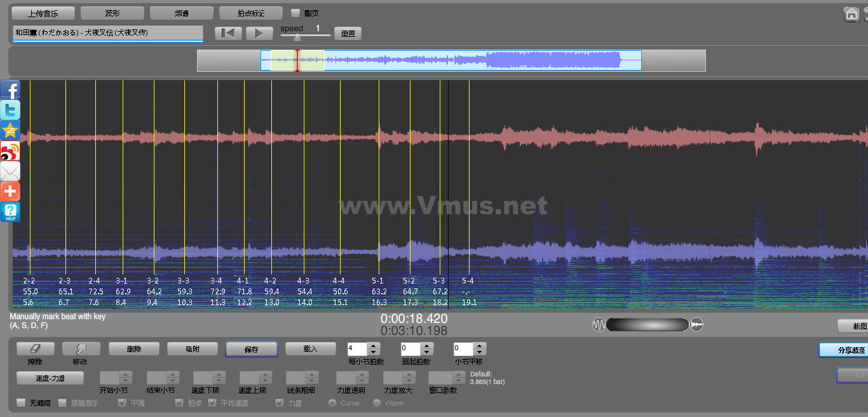This screenshot has height=417, width=868.
Task: Share via the Twitter icon
Action: 10,110
